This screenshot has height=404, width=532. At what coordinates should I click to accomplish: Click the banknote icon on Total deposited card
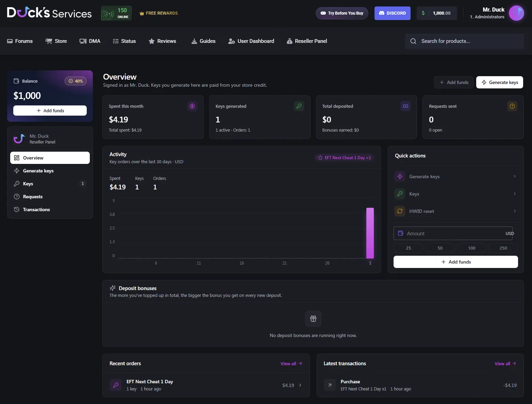[x=405, y=106]
